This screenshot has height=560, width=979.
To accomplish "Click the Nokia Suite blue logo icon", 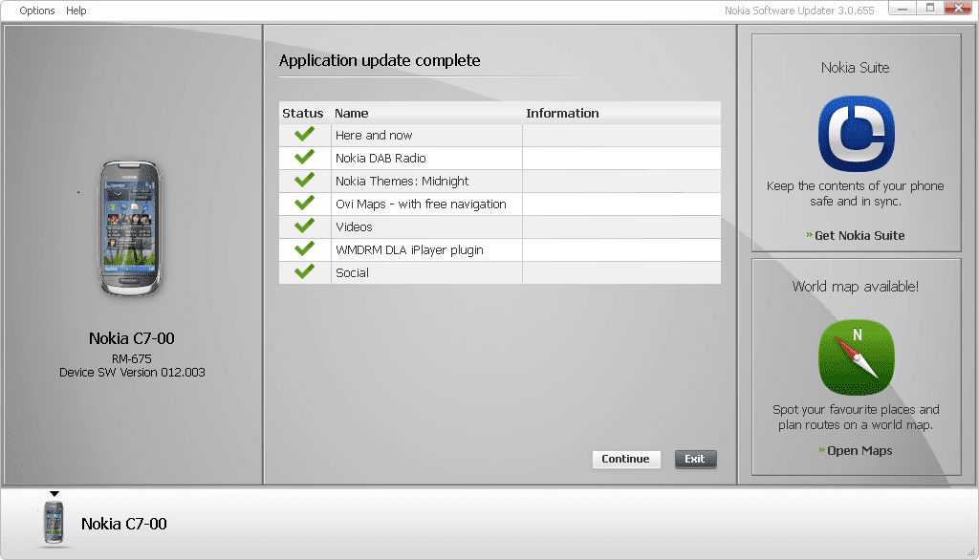I will 856,134.
